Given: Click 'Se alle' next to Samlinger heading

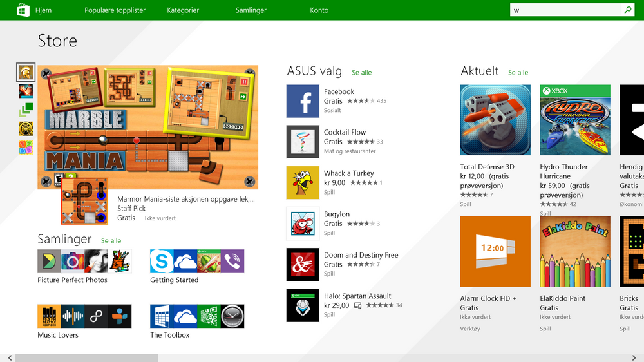Looking at the screenshot, I should [111, 240].
